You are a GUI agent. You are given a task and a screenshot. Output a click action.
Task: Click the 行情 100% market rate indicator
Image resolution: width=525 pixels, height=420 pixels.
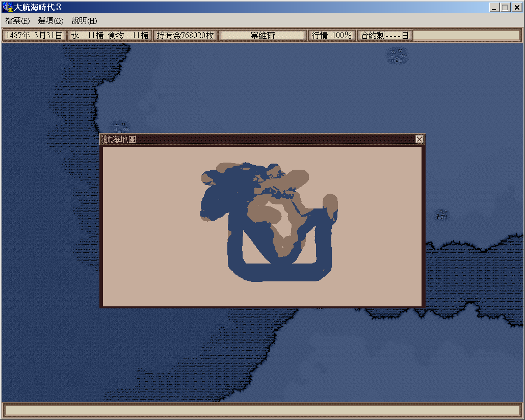(x=332, y=35)
